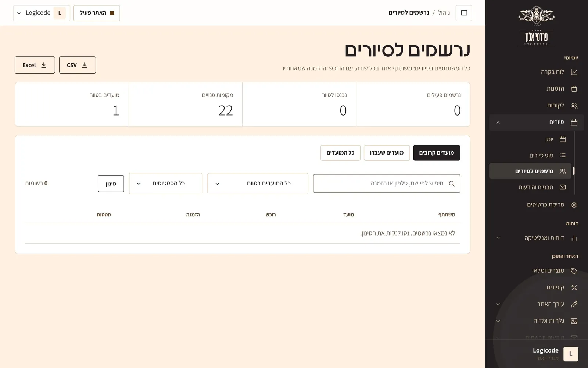Viewport: 588px width, 368px height.
Task: Click the מקומות פנויים stat card
Action: [186, 105]
